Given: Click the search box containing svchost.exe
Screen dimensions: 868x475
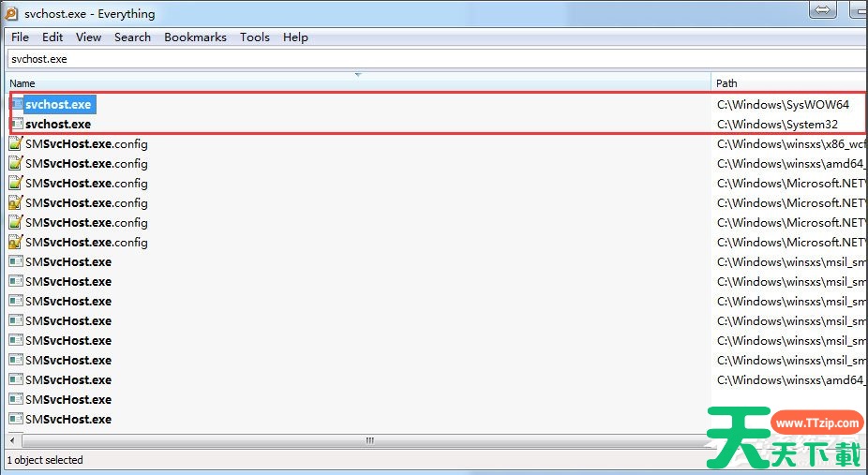Looking at the screenshot, I should point(438,59).
